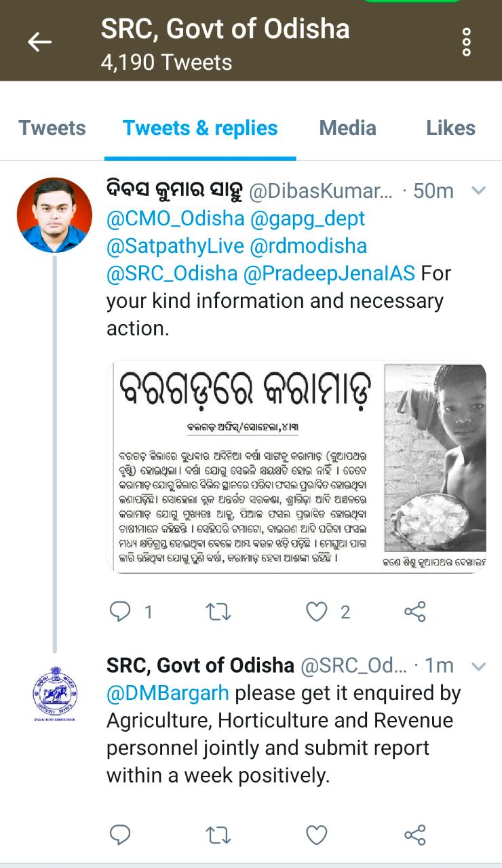Expand the caret menu on Dibas's tweet
Screen dimensions: 502x868
(479, 191)
